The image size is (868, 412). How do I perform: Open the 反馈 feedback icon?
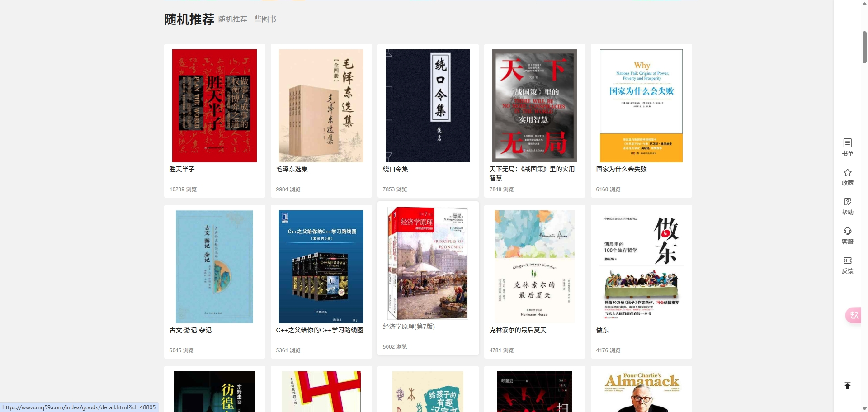click(x=848, y=260)
